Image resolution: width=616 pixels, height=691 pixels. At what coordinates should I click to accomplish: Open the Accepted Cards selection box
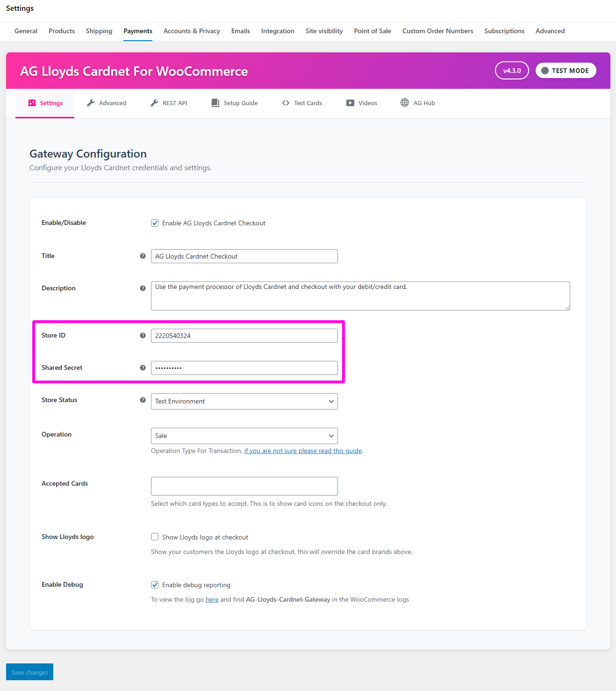tap(244, 486)
